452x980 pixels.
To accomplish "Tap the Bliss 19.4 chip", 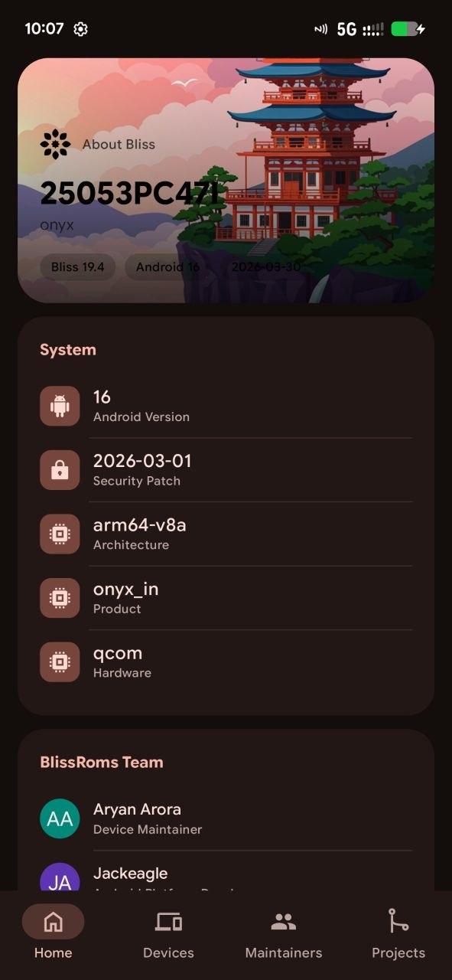I will [x=77, y=267].
